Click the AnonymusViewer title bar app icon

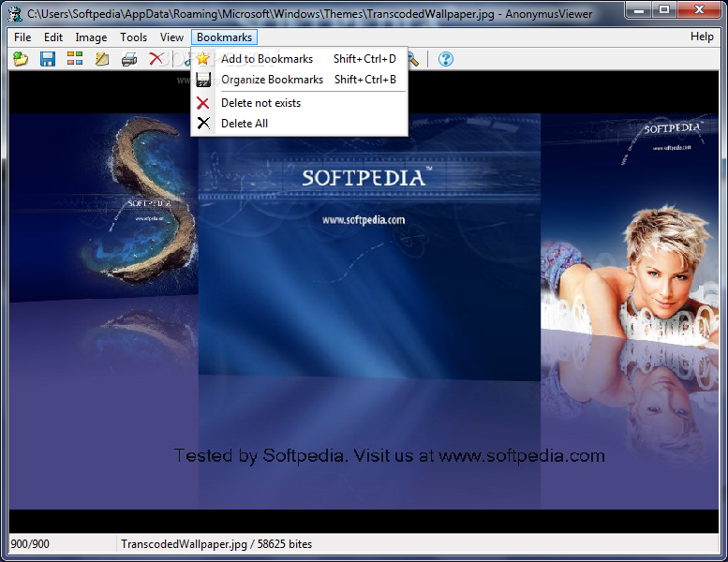[x=15, y=14]
